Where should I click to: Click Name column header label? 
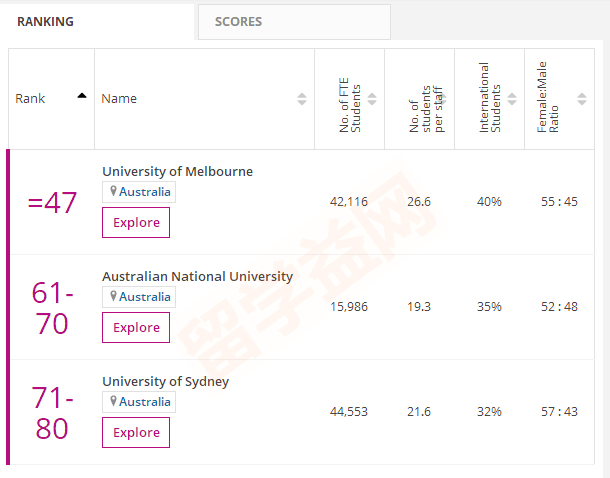(x=119, y=99)
